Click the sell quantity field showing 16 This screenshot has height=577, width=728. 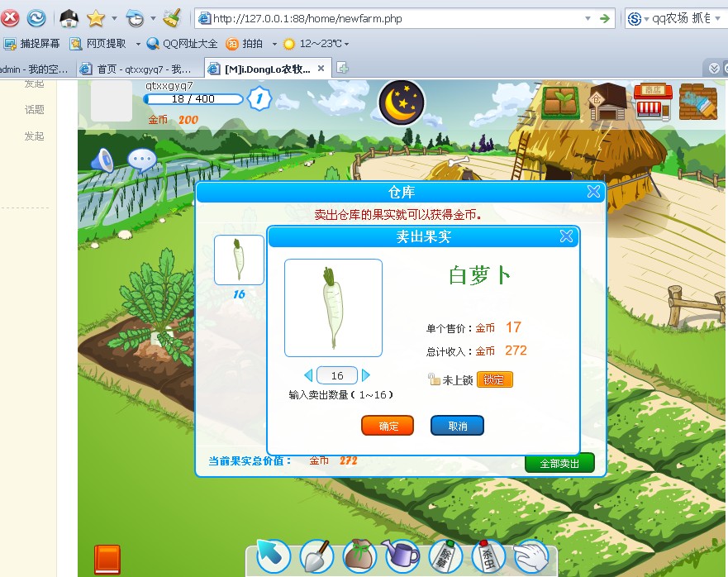point(337,375)
